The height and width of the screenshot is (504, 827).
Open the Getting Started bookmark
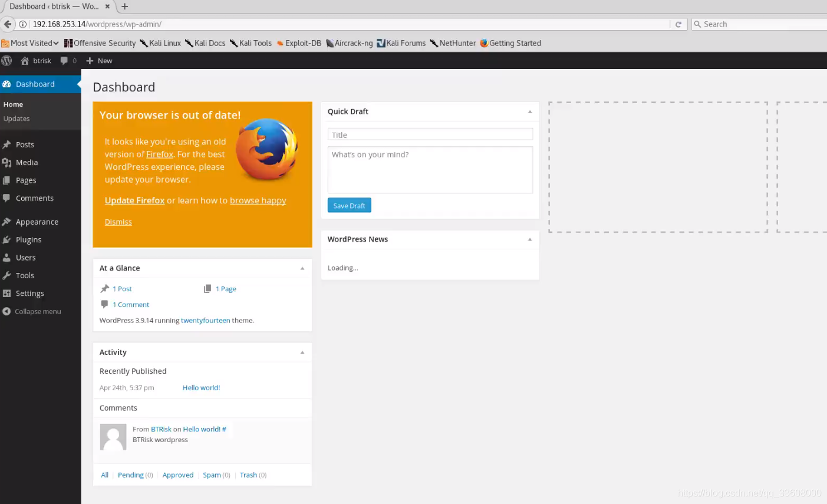(x=510, y=43)
